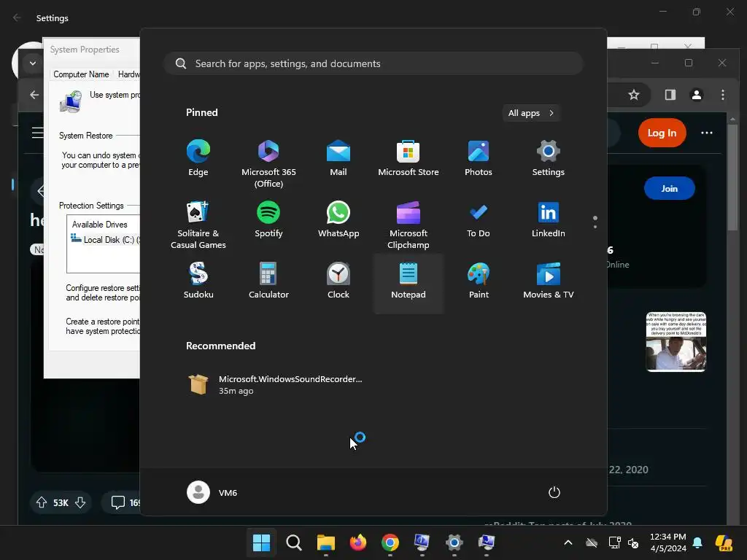This screenshot has width=747, height=560.
Task: Open Movies & TV app
Action: [549, 281]
